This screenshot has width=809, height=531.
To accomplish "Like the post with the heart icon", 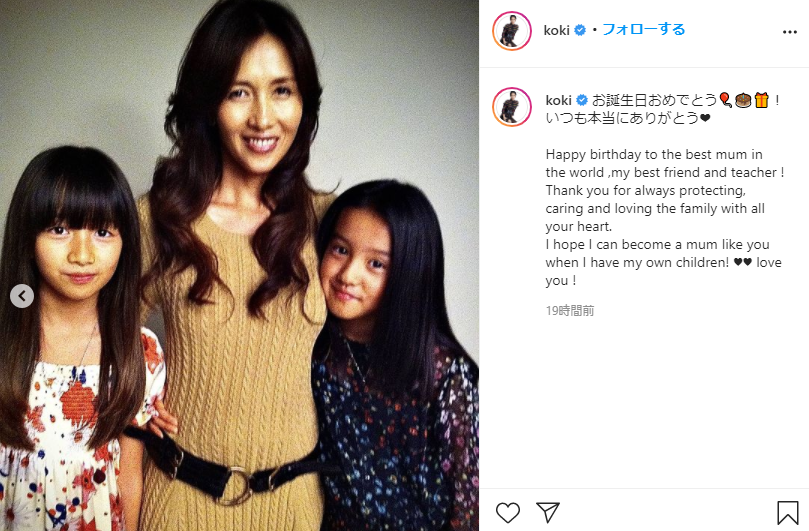I will click(x=508, y=512).
